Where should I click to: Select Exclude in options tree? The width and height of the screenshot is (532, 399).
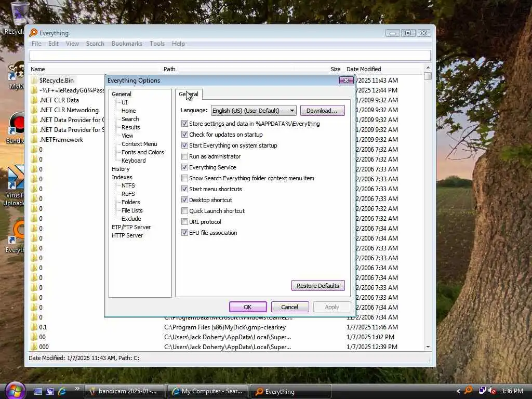(x=131, y=219)
